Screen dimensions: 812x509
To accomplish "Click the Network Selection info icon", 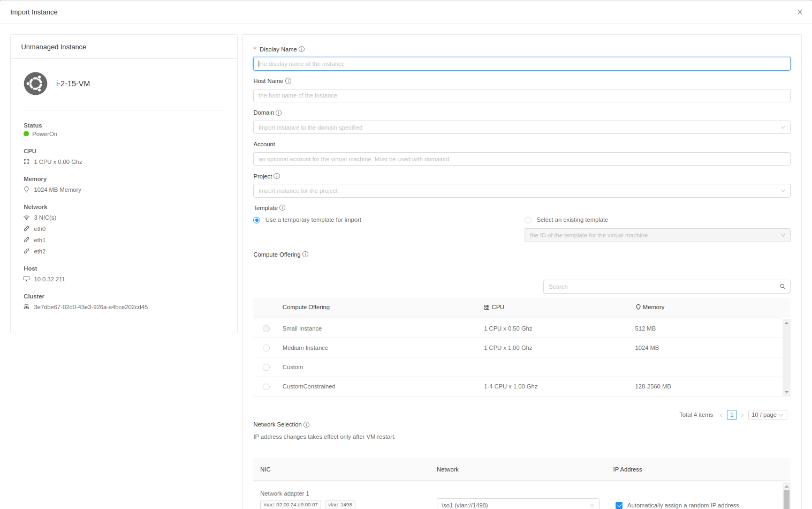I will pyautogui.click(x=306, y=424).
